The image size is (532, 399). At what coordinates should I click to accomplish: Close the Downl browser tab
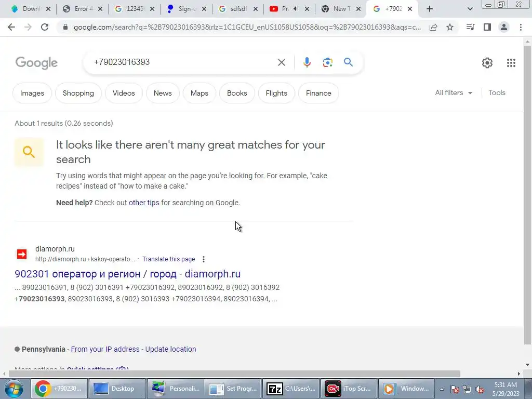[48, 9]
